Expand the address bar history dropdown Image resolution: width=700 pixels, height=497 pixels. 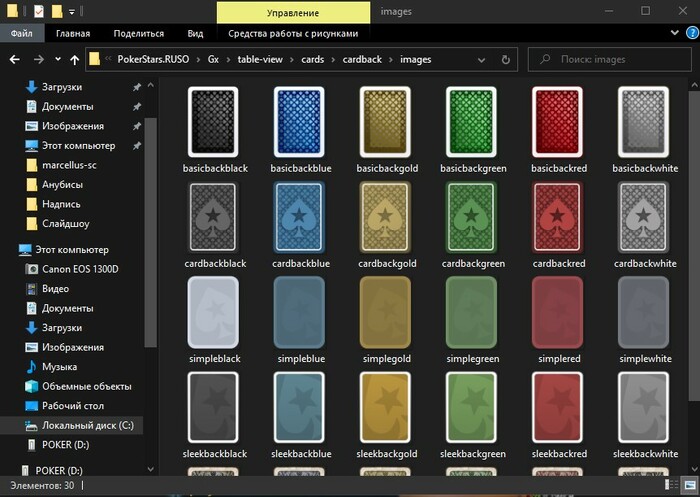click(481, 60)
